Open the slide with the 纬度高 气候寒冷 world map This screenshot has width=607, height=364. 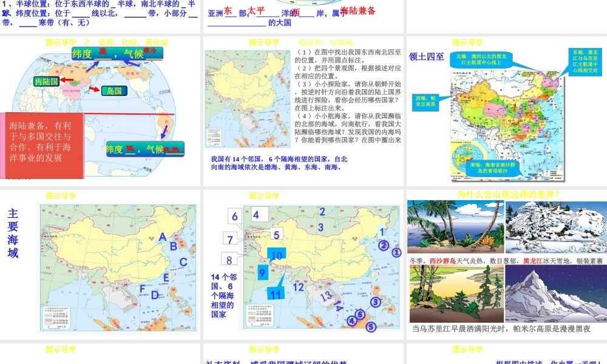pos(100,111)
